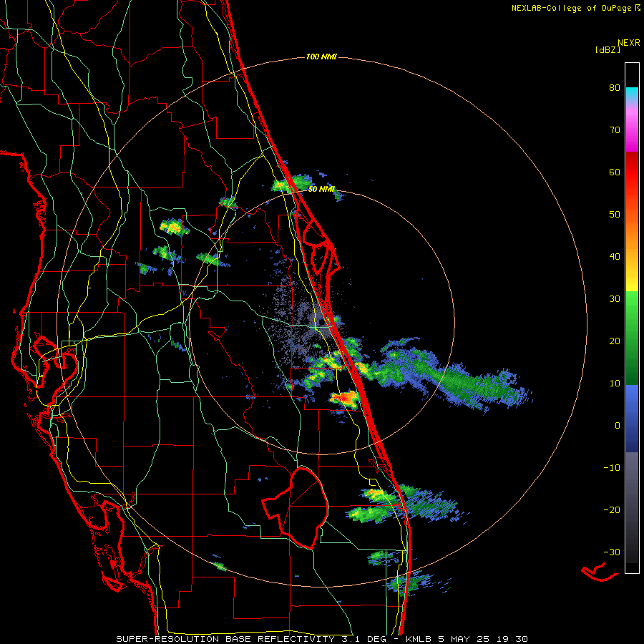The width and height of the screenshot is (644, 644).
Task: Click the -10 value on dBZ scale
Action: pos(612,468)
